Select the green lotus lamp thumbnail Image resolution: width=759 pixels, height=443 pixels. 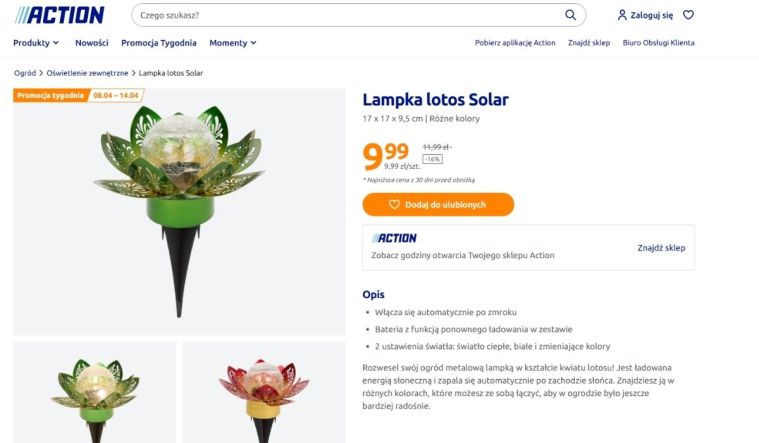click(x=94, y=393)
